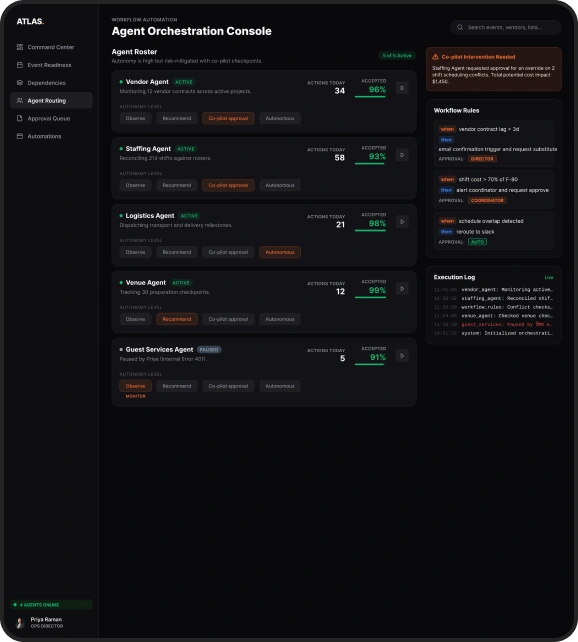
Task: Click the Live indicator in Execution Log
Action: [549, 278]
